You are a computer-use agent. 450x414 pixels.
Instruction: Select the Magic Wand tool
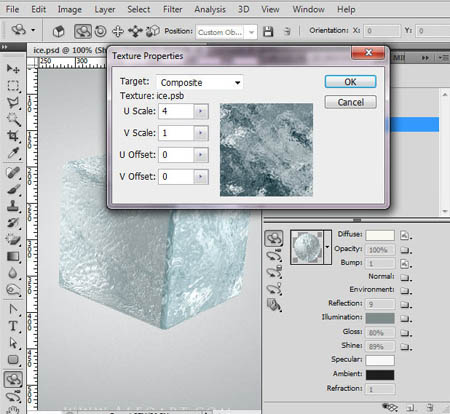13,119
